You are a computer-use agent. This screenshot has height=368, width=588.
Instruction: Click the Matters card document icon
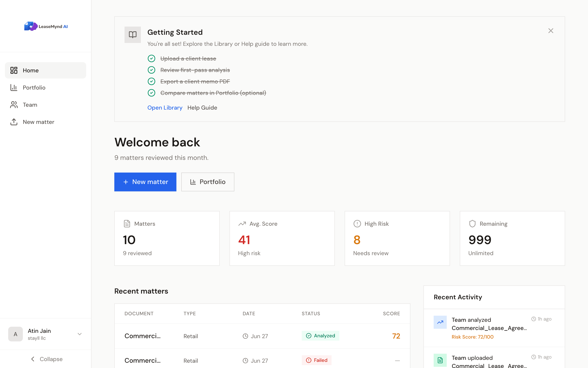127,224
